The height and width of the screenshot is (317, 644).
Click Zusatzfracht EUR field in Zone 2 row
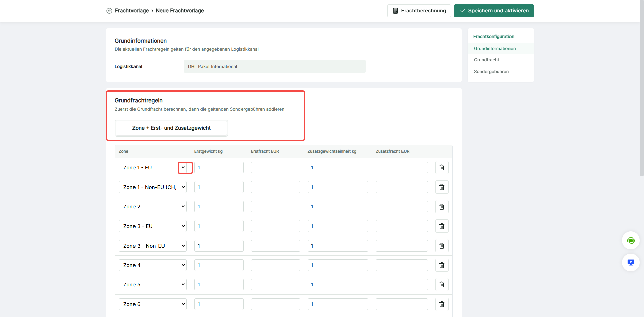402,207
